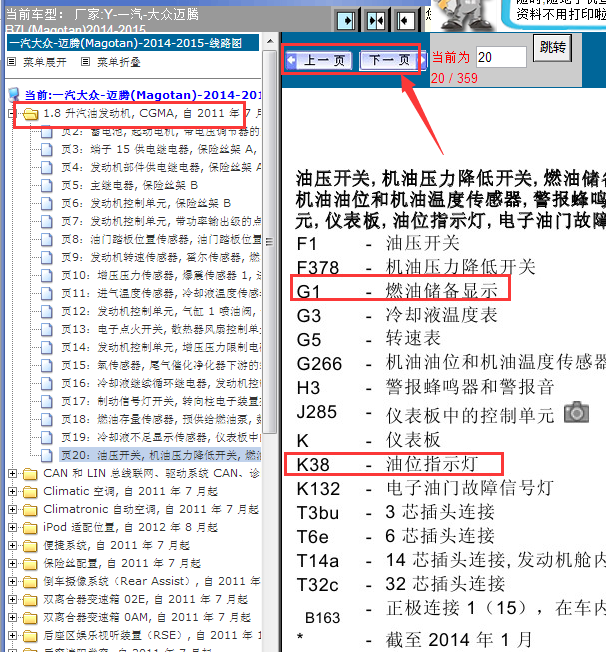606x652 pixels.
Task: Click the K132 电子油门故障信号灯 entry
Action: [425, 488]
